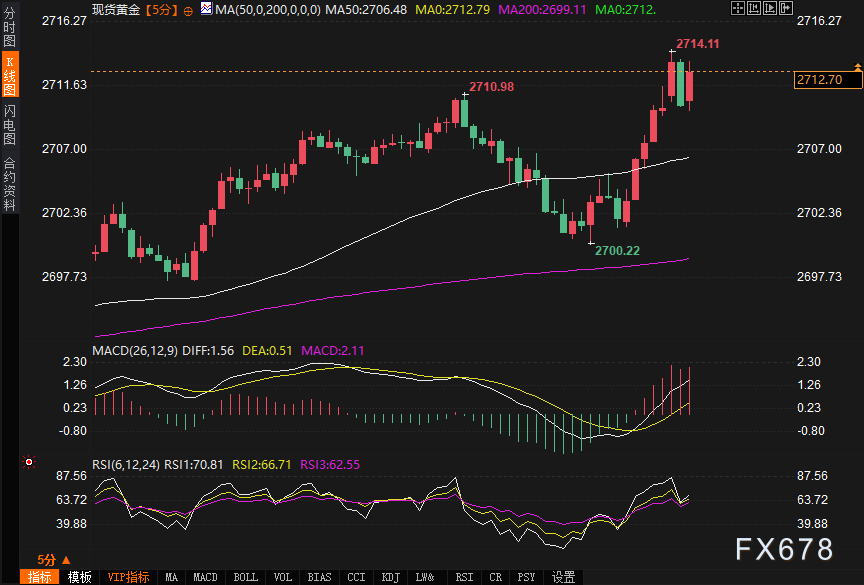
Task: Click the orange circle icon beside 5分 label
Action: pos(190,9)
